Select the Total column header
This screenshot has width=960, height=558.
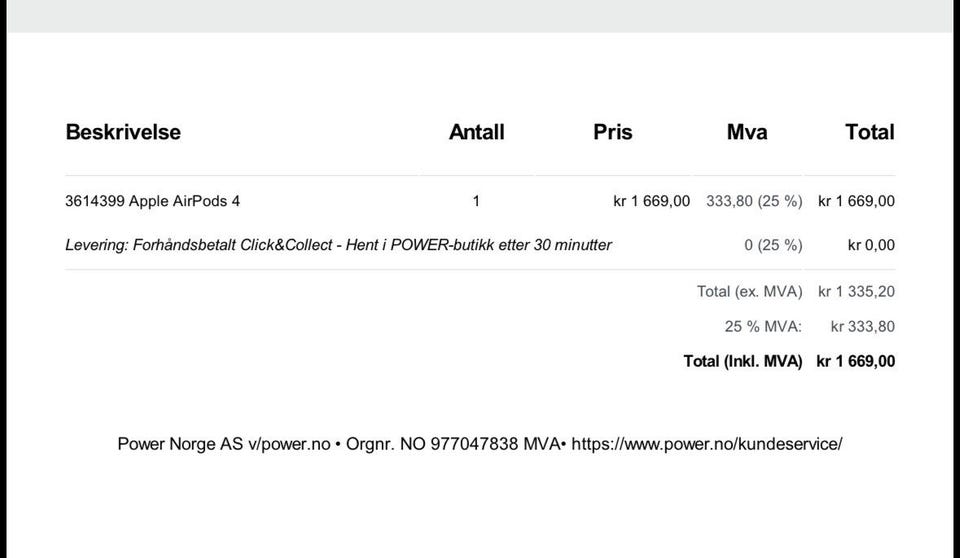pyautogui.click(x=869, y=132)
